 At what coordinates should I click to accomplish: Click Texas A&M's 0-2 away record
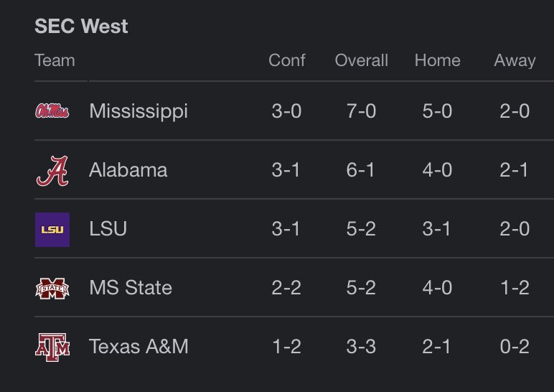pos(515,346)
